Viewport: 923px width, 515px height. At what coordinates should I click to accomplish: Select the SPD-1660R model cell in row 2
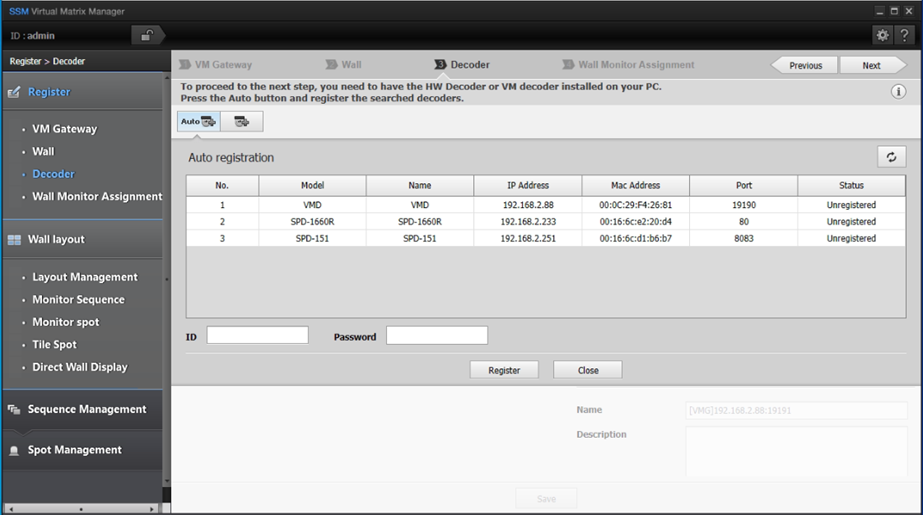[312, 222]
